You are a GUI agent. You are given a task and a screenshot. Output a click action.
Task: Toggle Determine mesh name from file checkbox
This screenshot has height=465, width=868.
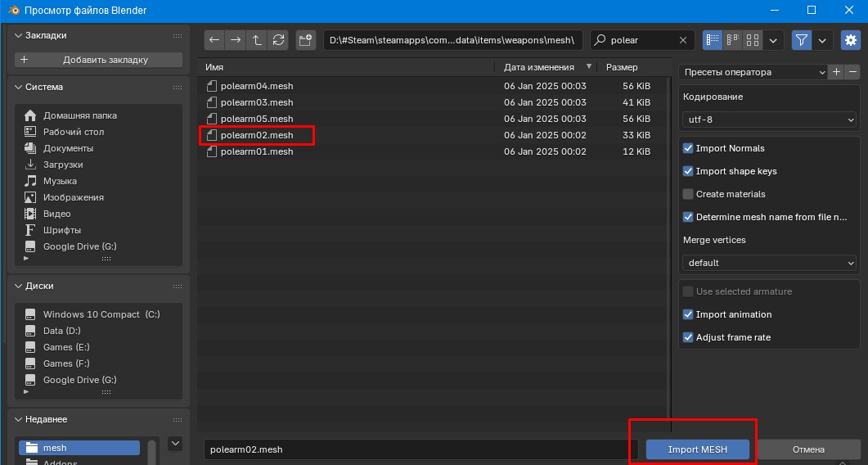coord(688,217)
